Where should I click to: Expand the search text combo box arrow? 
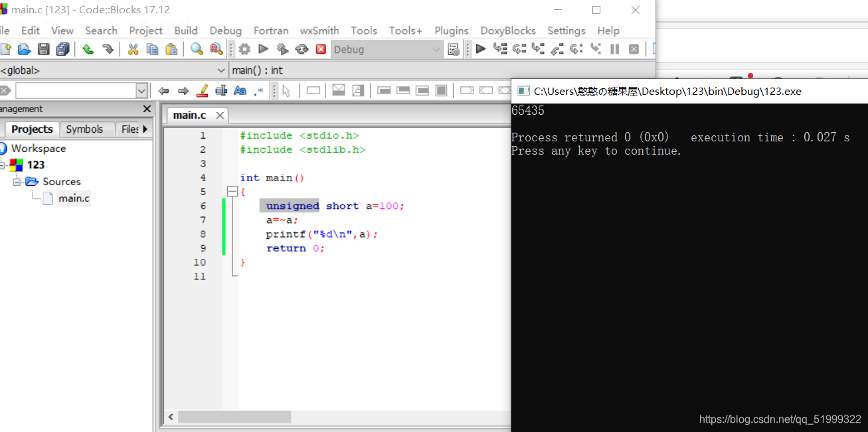click(141, 91)
